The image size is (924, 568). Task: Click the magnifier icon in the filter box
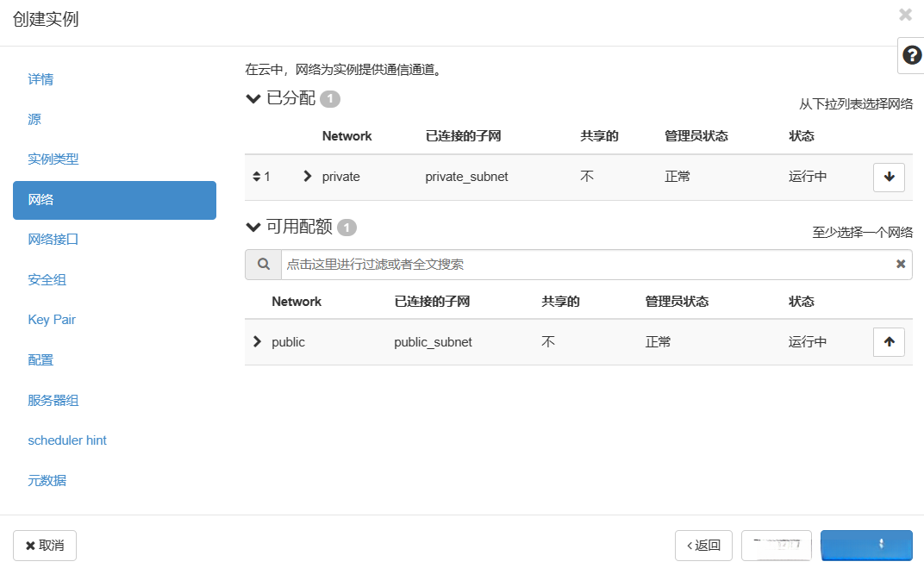pyautogui.click(x=264, y=265)
